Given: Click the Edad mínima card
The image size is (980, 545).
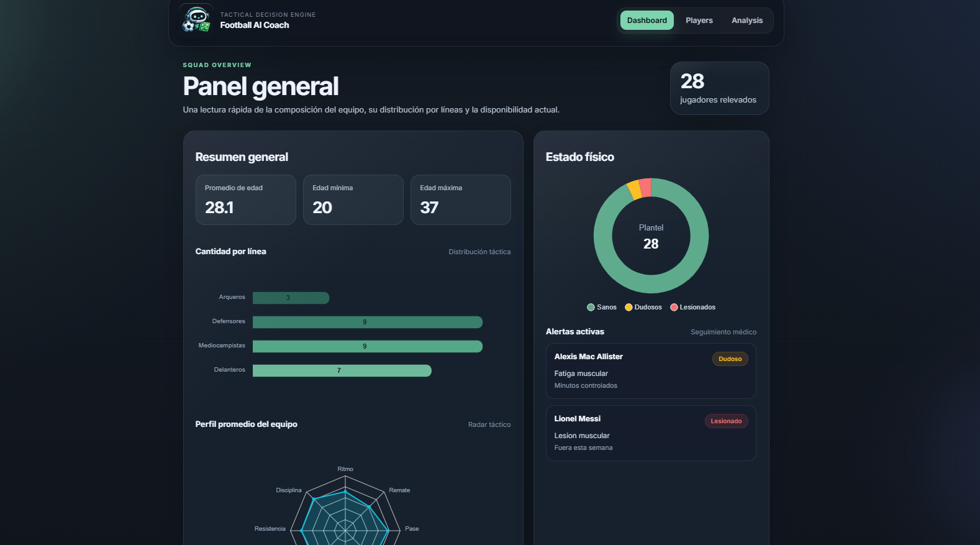Looking at the screenshot, I should (x=353, y=199).
